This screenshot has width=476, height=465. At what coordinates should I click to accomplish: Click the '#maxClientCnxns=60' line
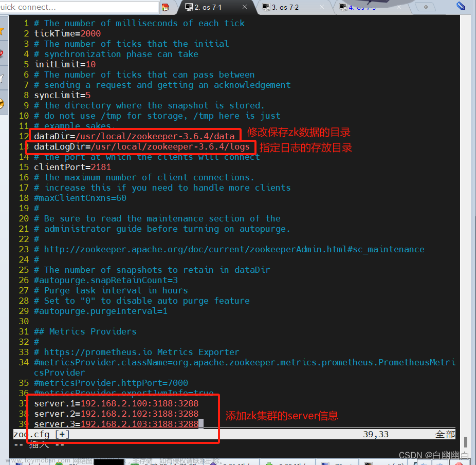click(x=80, y=198)
